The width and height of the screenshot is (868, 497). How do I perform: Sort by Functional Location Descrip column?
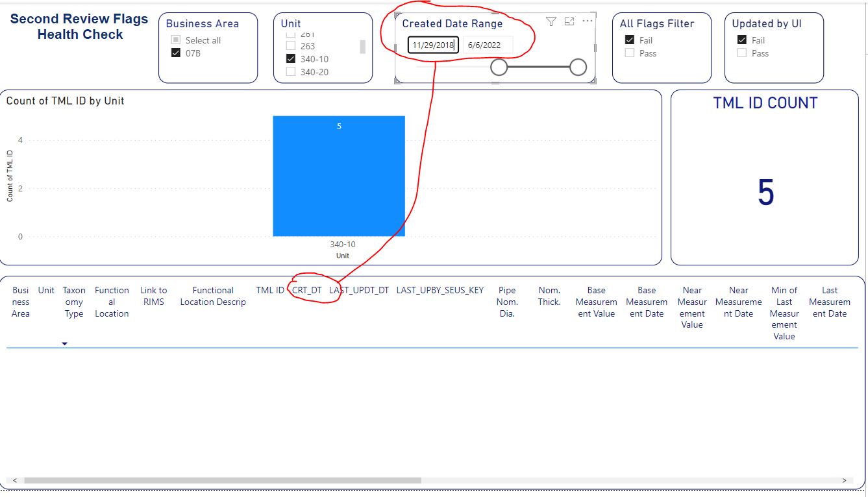213,296
